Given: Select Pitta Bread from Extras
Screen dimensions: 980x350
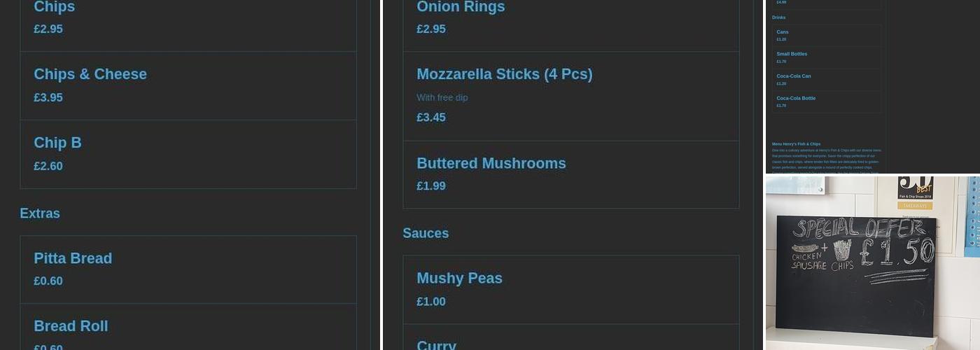Looking at the screenshot, I should coord(73,258).
